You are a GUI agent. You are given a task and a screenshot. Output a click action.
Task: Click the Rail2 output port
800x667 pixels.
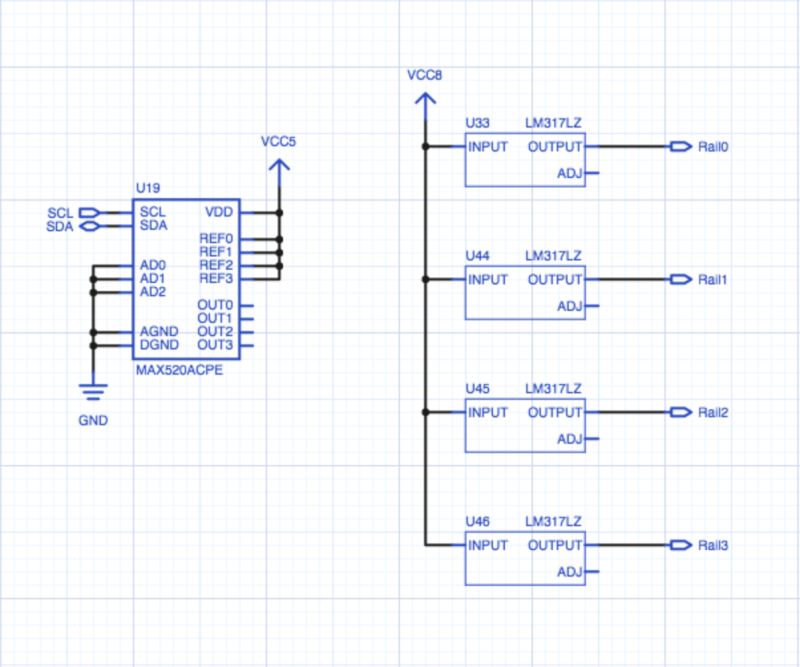click(x=682, y=413)
